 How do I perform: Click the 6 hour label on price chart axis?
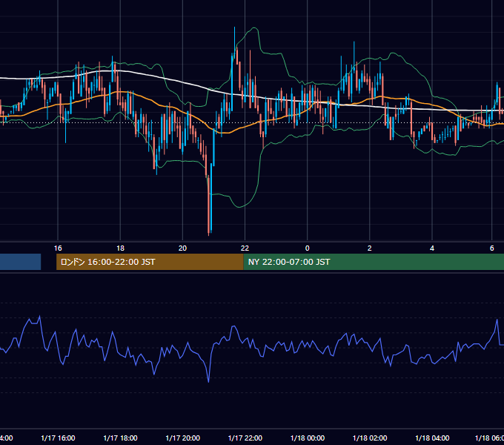pyautogui.click(x=492, y=248)
